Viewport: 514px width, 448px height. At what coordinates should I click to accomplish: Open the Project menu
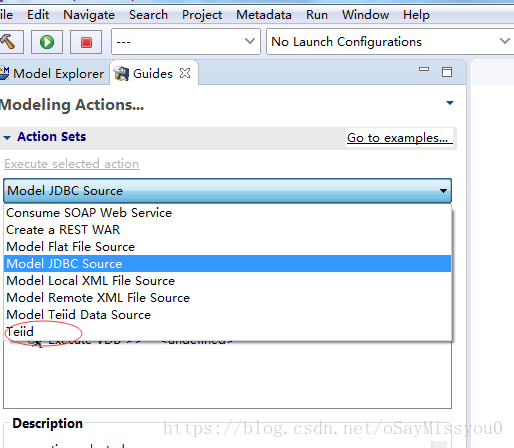[x=202, y=15]
